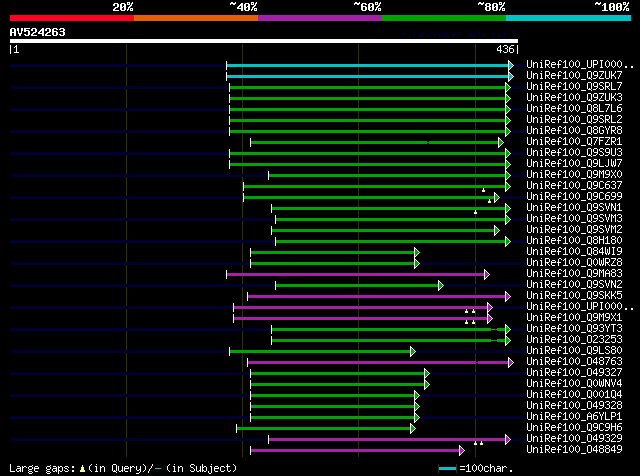Select the UniRef100_Q9S9U3 label
The width and height of the screenshot is (640, 476).
point(574,153)
